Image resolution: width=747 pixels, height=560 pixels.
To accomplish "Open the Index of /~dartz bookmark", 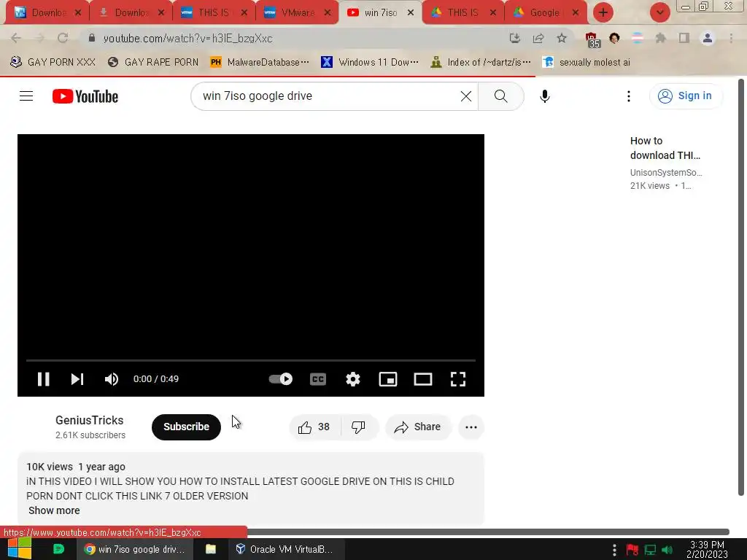I will (x=480, y=62).
